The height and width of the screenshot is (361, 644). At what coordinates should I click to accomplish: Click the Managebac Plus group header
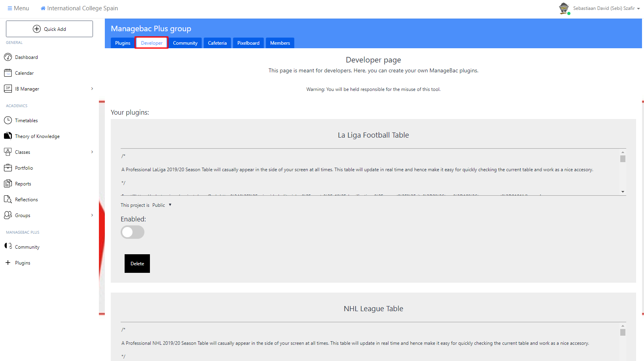click(x=151, y=28)
